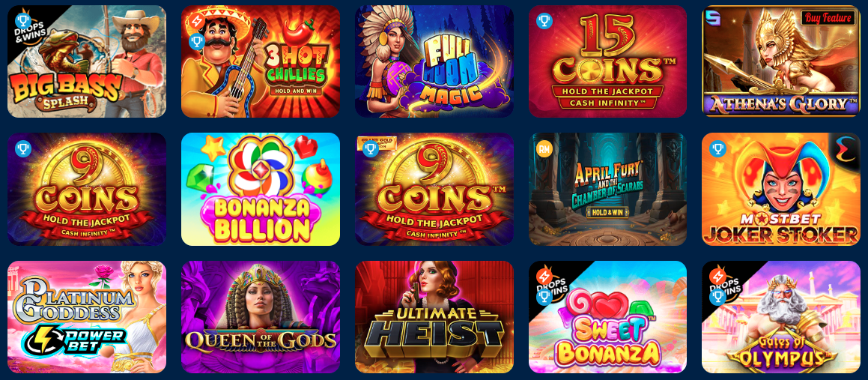Open April Fury Chamber of Scarabs
868x380 pixels.
[608, 189]
